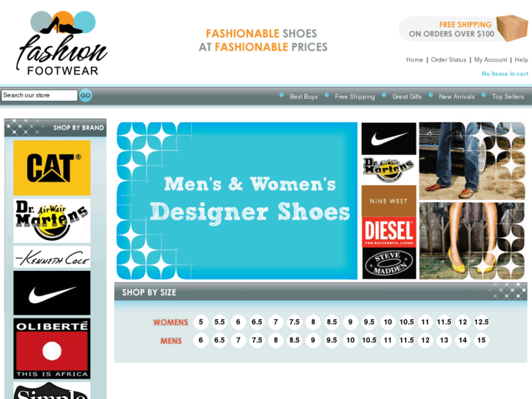532x399 pixels.
Task: Open the Nine West brand tile
Action: tap(389, 201)
